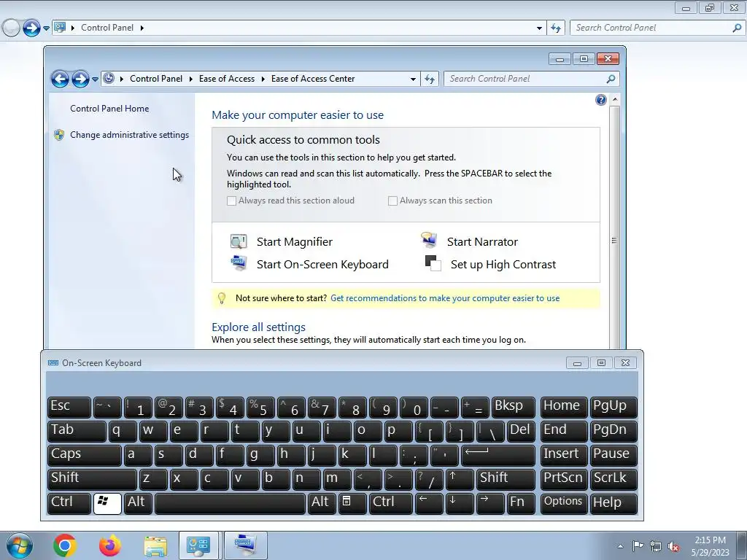Click the On-Screen Keyboard taskbar icon
The width and height of the screenshot is (747, 560).
pyautogui.click(x=245, y=545)
